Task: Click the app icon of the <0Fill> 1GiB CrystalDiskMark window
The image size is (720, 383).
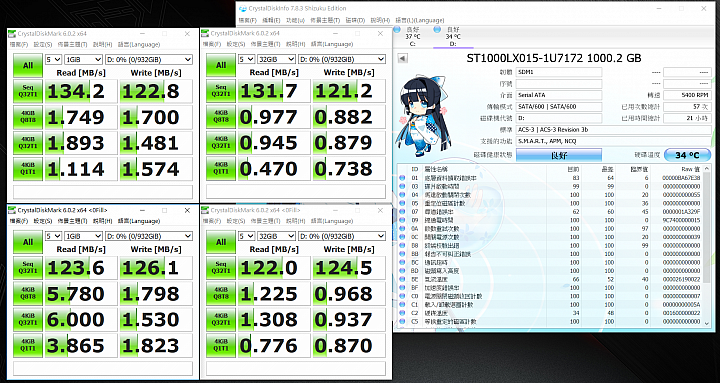Action: pos(12,210)
